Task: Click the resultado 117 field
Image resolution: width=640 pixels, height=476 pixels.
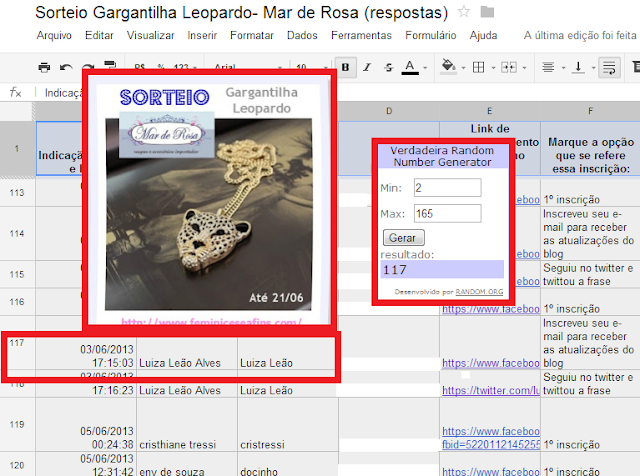Action: [442, 269]
